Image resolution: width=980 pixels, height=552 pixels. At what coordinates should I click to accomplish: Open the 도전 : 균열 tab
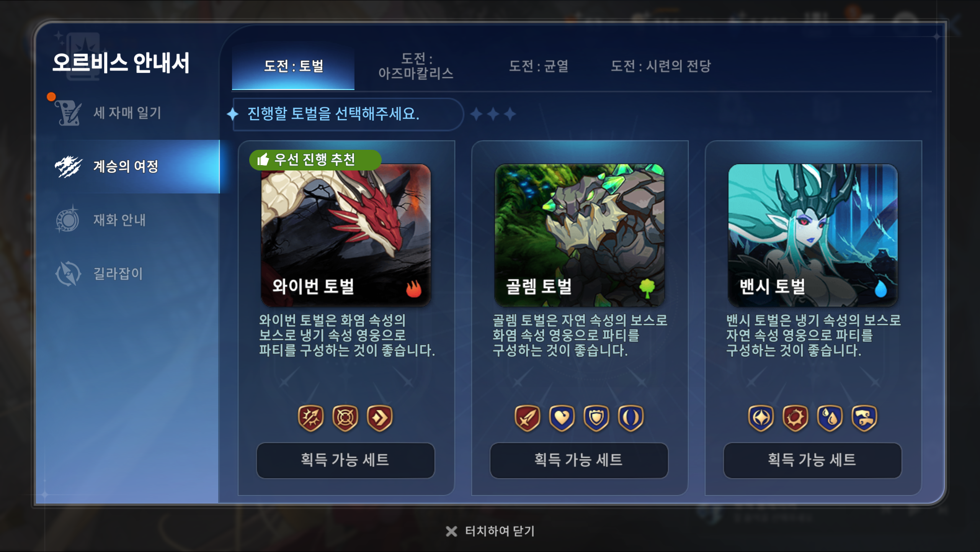pyautogui.click(x=539, y=66)
